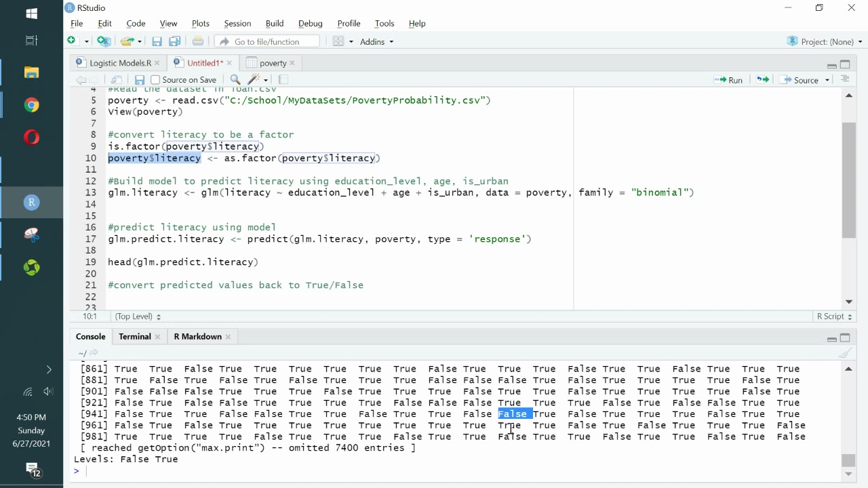Go back to the previous source location

(x=81, y=80)
